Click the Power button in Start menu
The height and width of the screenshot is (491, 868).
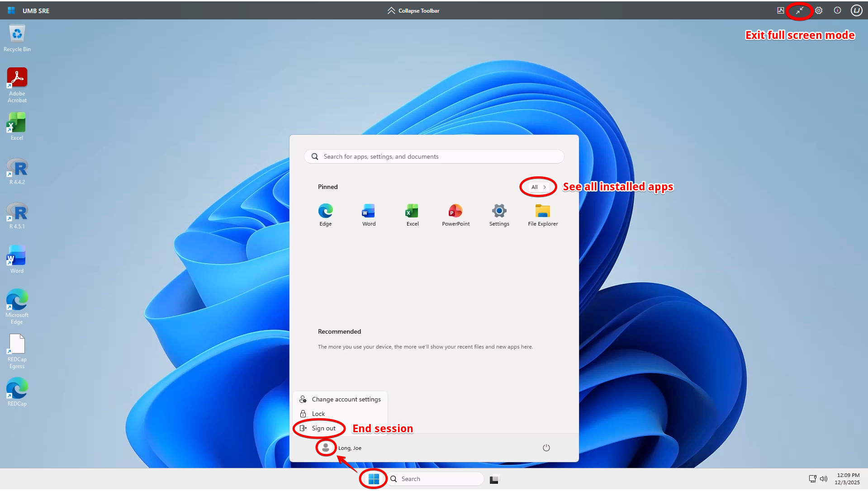point(546,448)
